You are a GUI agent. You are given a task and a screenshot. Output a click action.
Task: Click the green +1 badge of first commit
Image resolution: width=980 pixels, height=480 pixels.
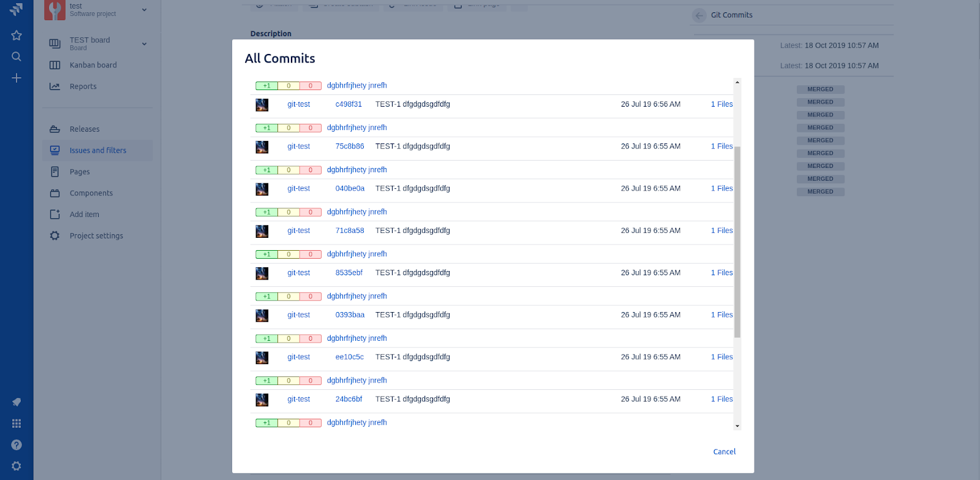point(266,86)
